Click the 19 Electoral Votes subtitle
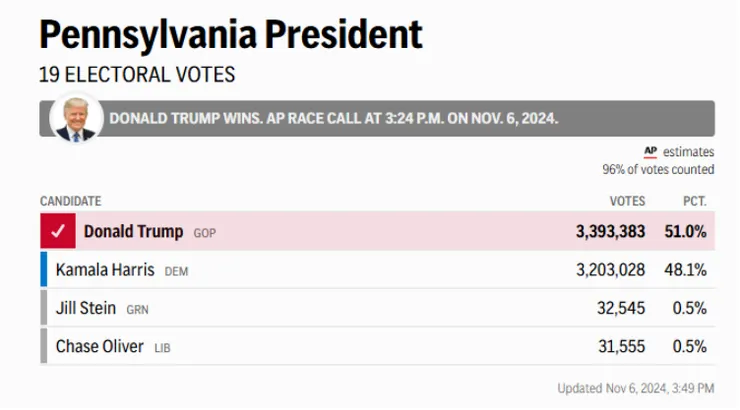740x410 pixels. (138, 75)
